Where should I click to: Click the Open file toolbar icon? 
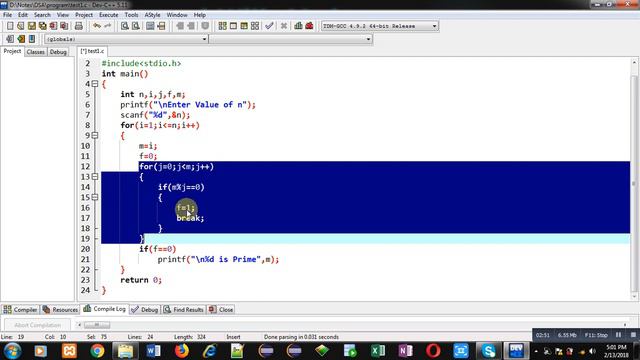[21, 26]
